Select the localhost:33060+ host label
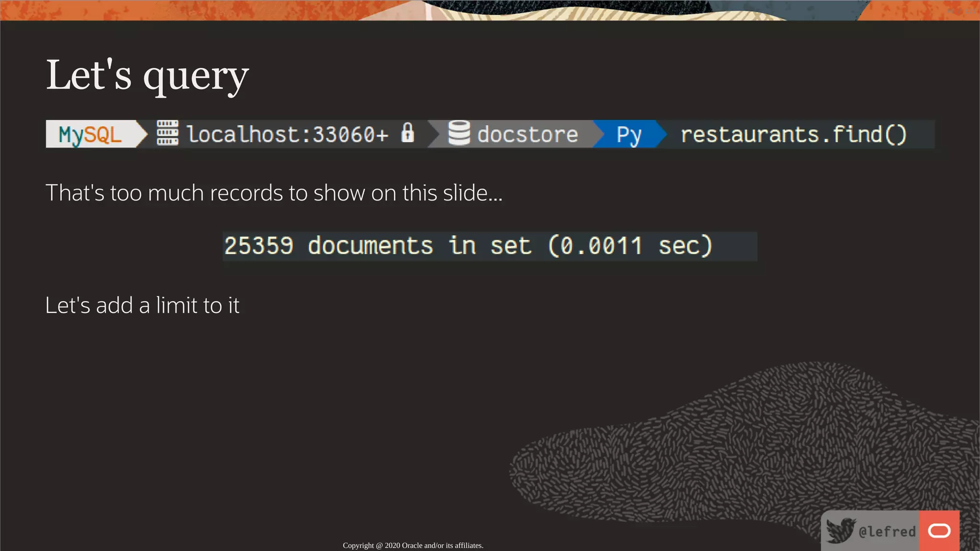 [x=287, y=134]
